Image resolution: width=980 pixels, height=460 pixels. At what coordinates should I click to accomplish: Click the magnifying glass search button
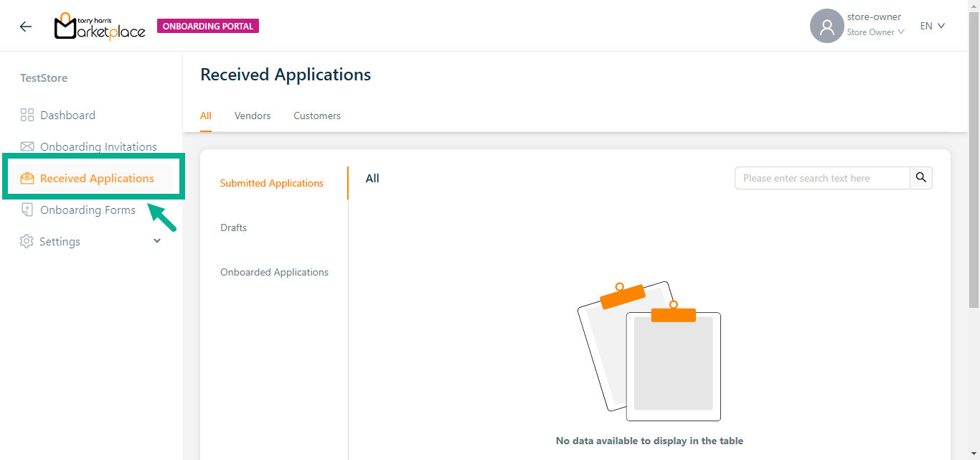(921, 178)
